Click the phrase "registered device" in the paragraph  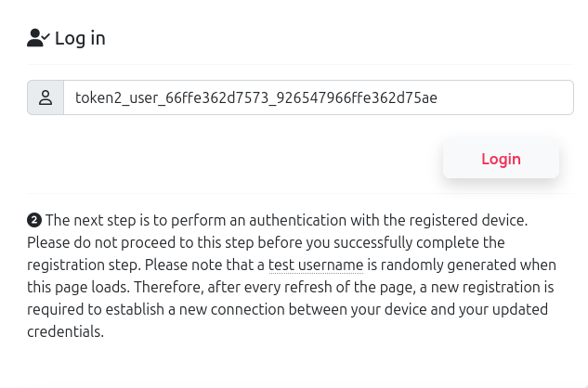click(466, 220)
